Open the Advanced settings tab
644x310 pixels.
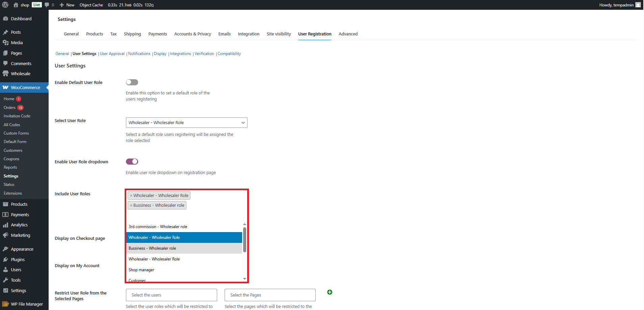click(348, 34)
